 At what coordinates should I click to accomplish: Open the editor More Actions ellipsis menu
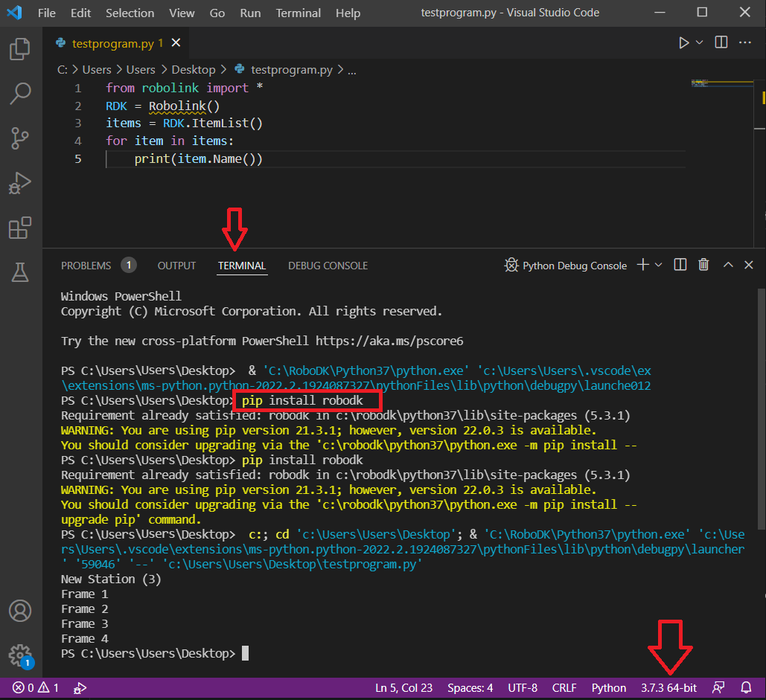pyautogui.click(x=744, y=43)
